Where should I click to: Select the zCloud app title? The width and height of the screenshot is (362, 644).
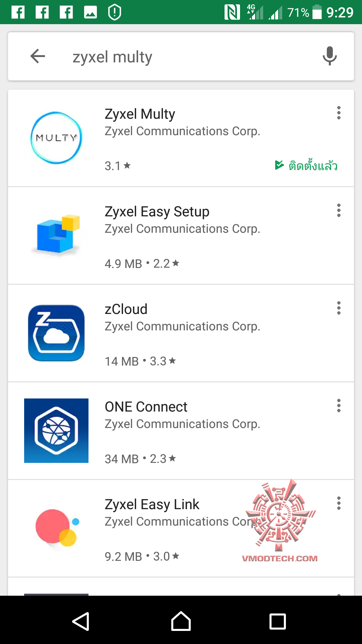(126, 309)
